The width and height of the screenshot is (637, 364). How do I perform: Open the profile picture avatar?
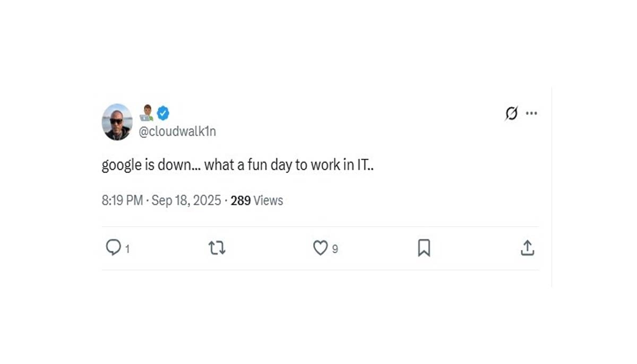[117, 122]
